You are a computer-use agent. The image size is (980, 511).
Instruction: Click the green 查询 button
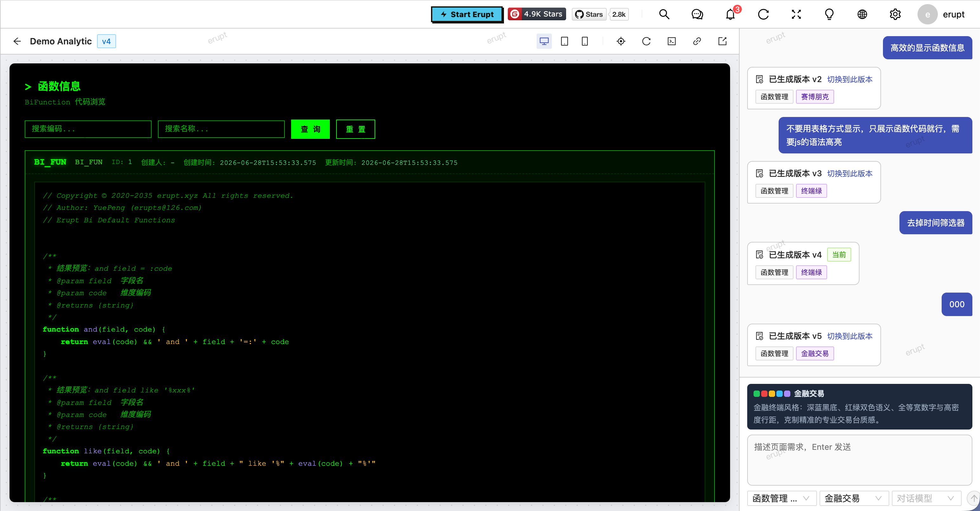(x=310, y=129)
